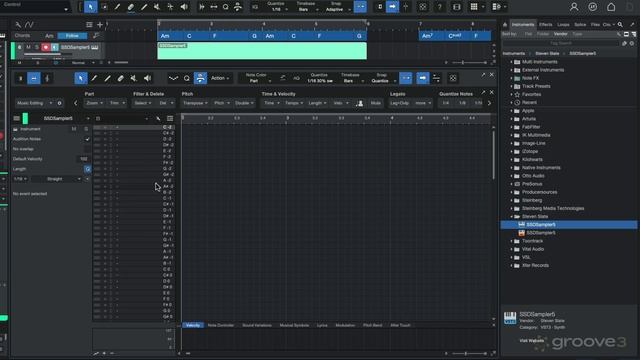640x360 pixels.
Task: Open the Note Controller lane tab
Action: point(221,325)
